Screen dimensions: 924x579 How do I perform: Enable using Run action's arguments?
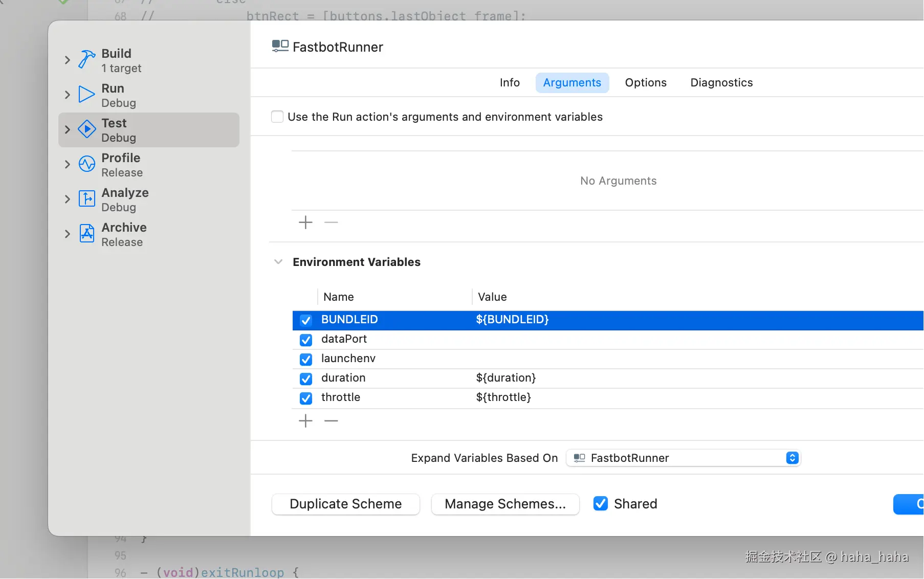click(x=277, y=117)
